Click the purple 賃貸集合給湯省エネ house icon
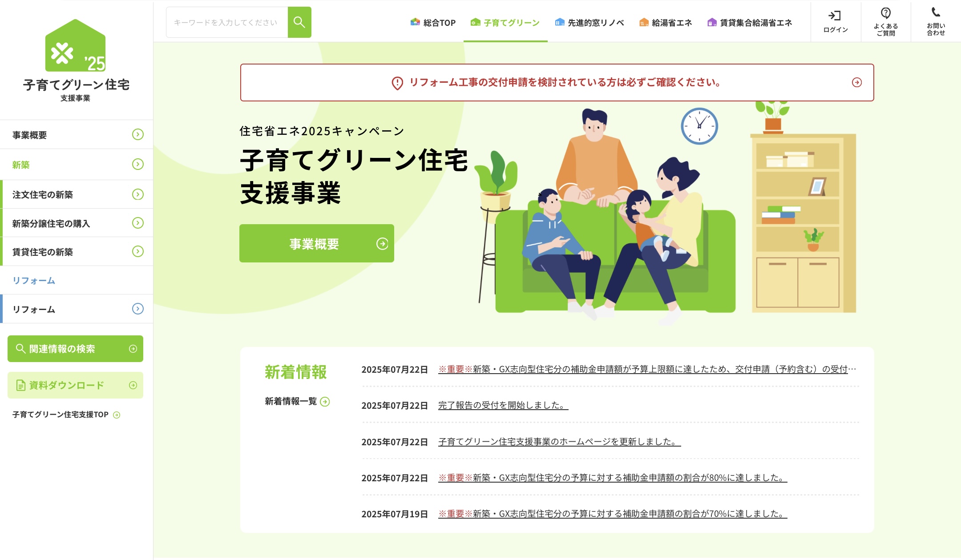This screenshot has height=560, width=961. (712, 22)
